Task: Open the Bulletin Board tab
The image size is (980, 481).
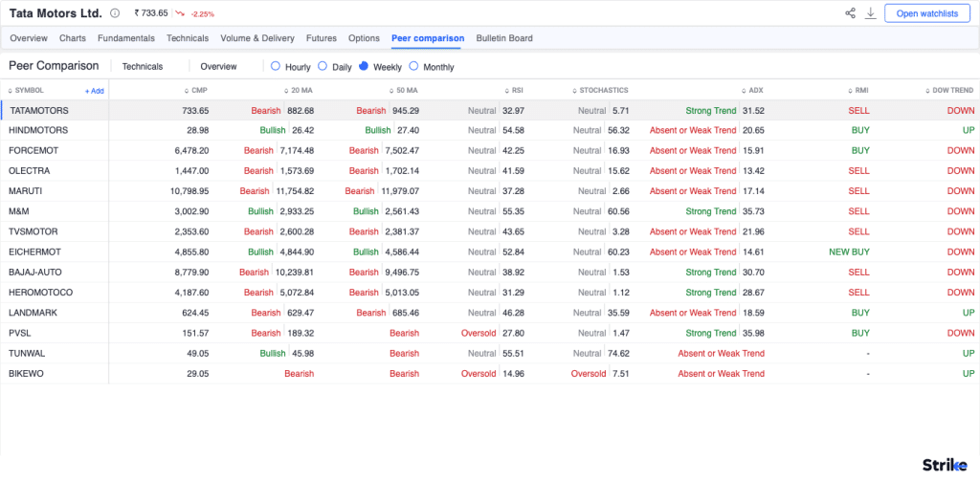Action: click(x=504, y=38)
